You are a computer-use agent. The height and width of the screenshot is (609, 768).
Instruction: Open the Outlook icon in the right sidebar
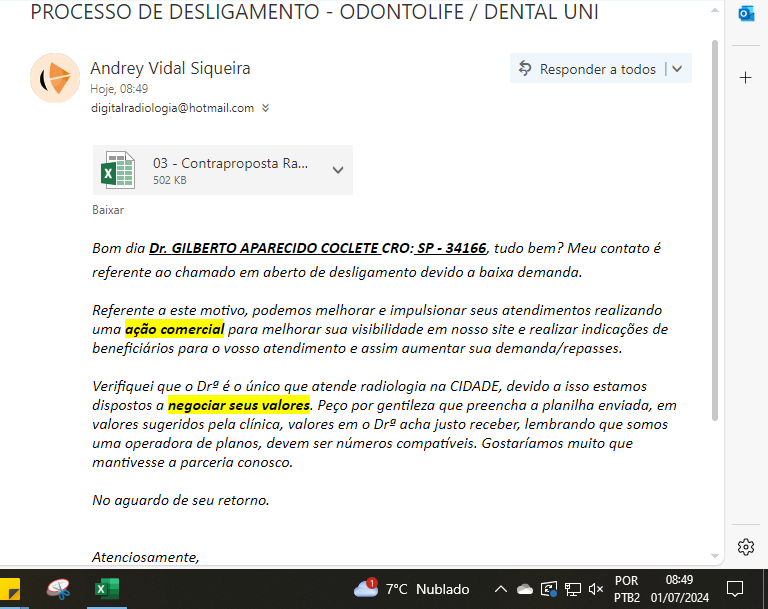point(746,14)
